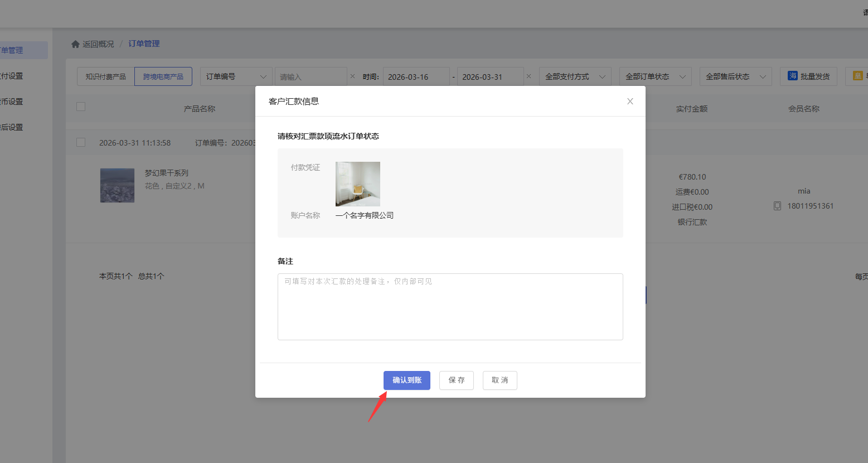Clear the order number search input X
Viewport: 868px width, 463px height.
pos(352,76)
